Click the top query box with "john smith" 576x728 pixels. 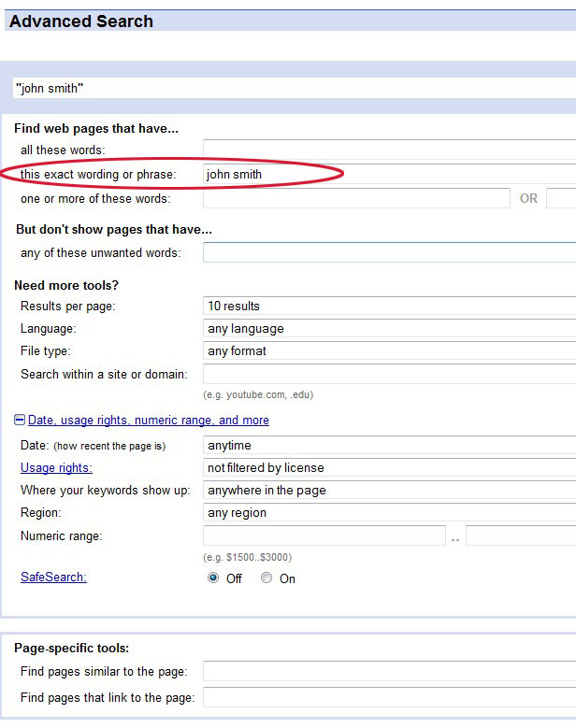(295, 88)
